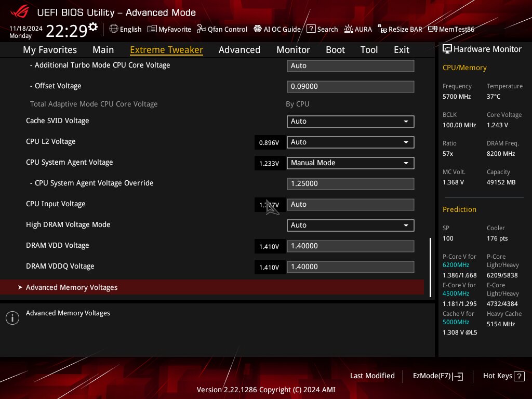532x399 pixels.
Task: Click the 1.233V System Agent reading
Action: click(269, 164)
